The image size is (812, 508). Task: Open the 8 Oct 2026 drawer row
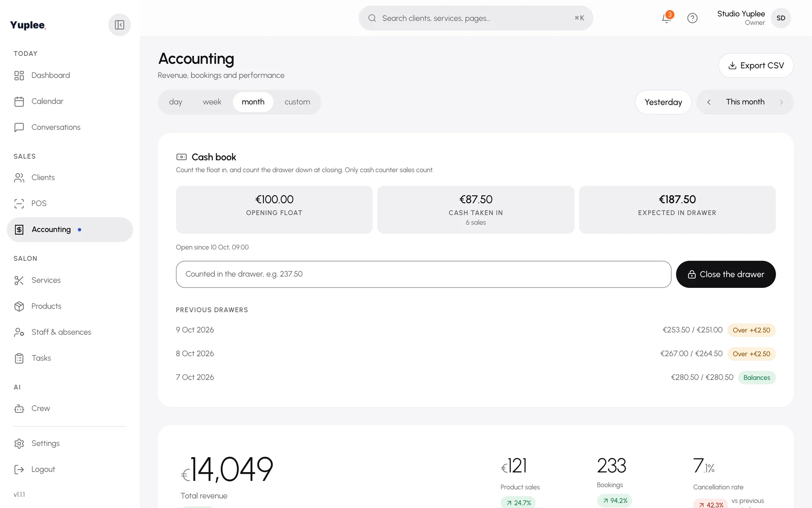pos(476,353)
